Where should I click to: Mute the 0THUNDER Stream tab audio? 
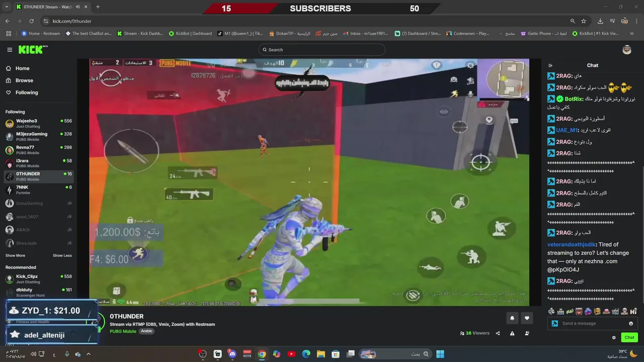tap(78, 7)
